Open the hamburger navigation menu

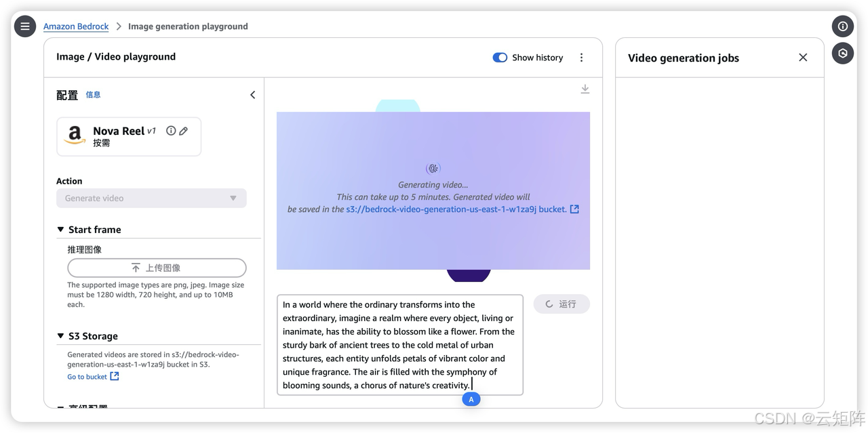point(25,26)
